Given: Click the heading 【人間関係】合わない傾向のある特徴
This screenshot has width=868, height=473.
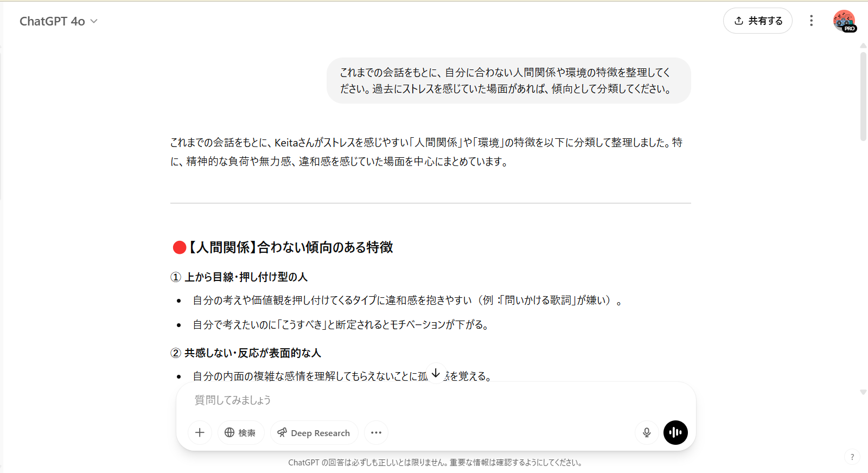Looking at the screenshot, I should [283, 247].
